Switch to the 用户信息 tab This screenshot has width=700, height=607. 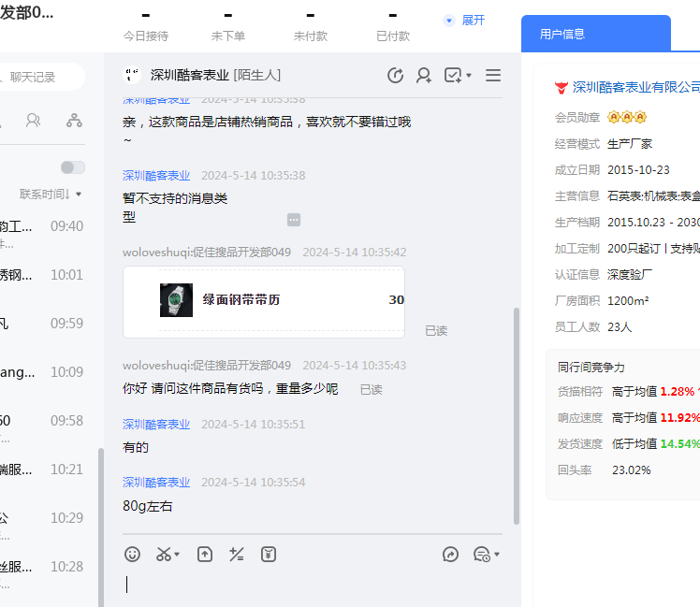click(x=562, y=34)
